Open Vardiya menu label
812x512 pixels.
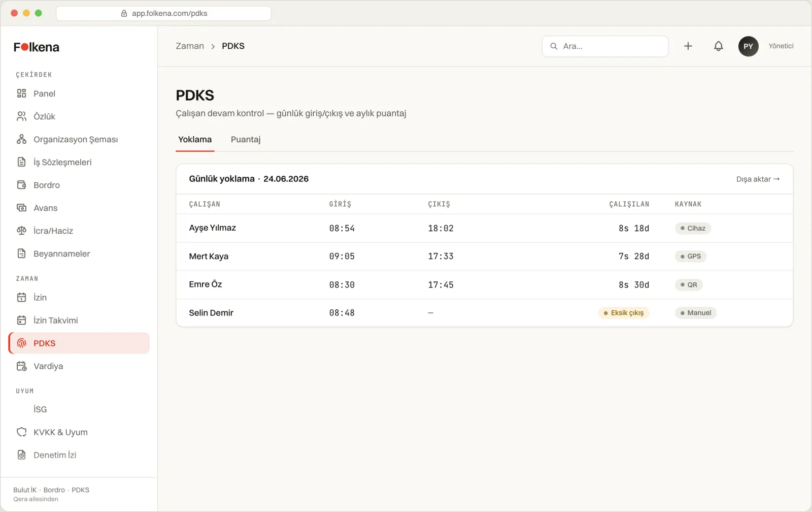pos(48,366)
